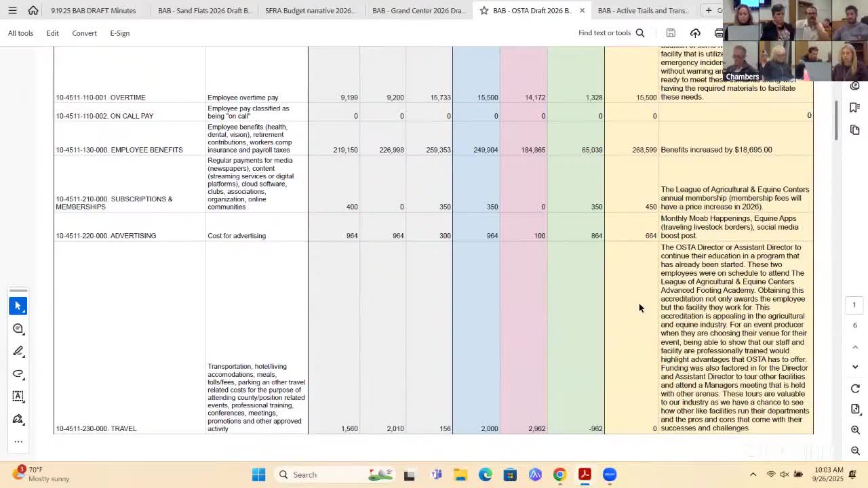This screenshot has height=488, width=868.
Task: Show hidden system tray icons
Action: (753, 474)
